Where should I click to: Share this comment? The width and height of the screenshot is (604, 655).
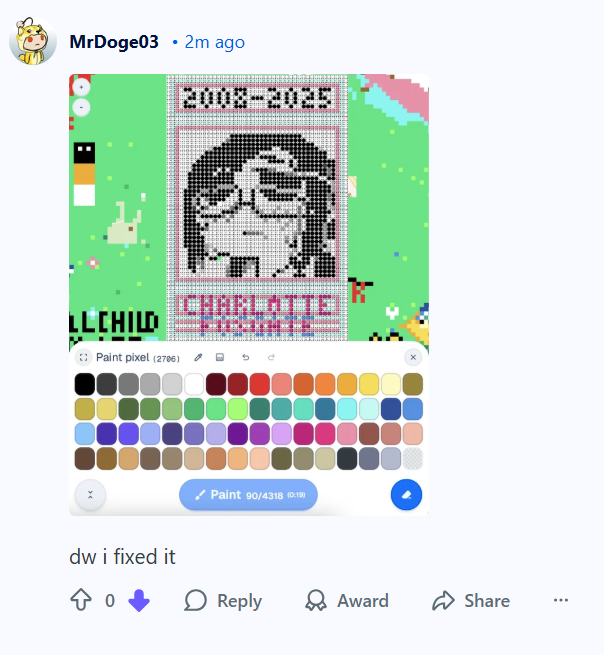click(471, 601)
